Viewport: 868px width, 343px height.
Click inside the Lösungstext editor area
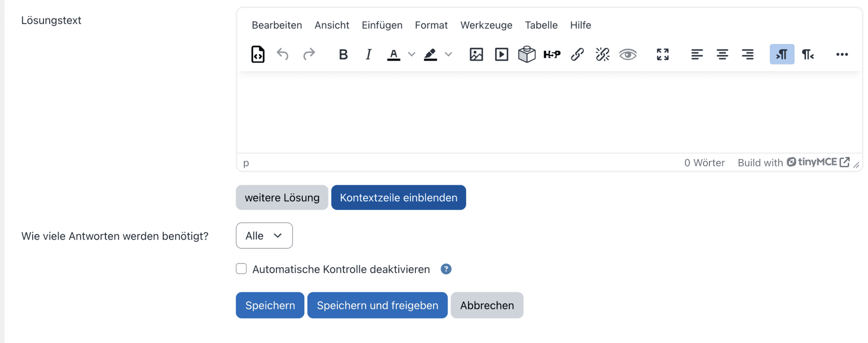[x=549, y=112]
